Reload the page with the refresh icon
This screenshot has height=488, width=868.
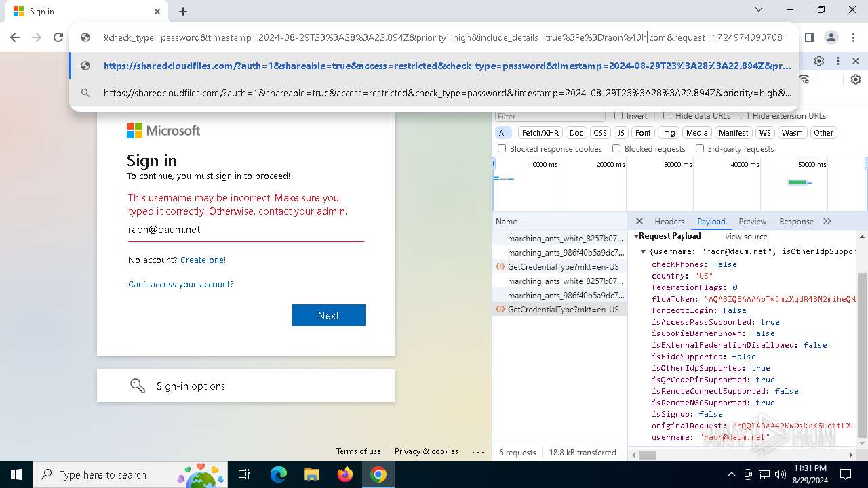coord(58,37)
